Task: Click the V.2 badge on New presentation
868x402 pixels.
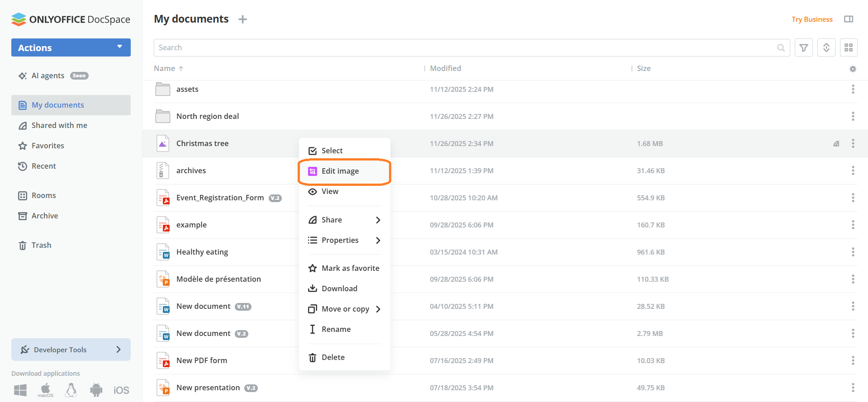Action: 251,388
